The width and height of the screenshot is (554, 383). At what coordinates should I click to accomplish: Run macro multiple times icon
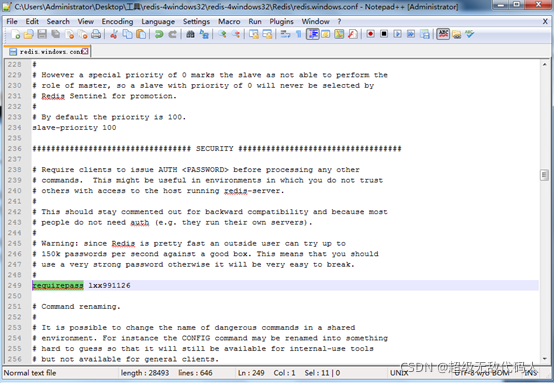tap(411, 34)
